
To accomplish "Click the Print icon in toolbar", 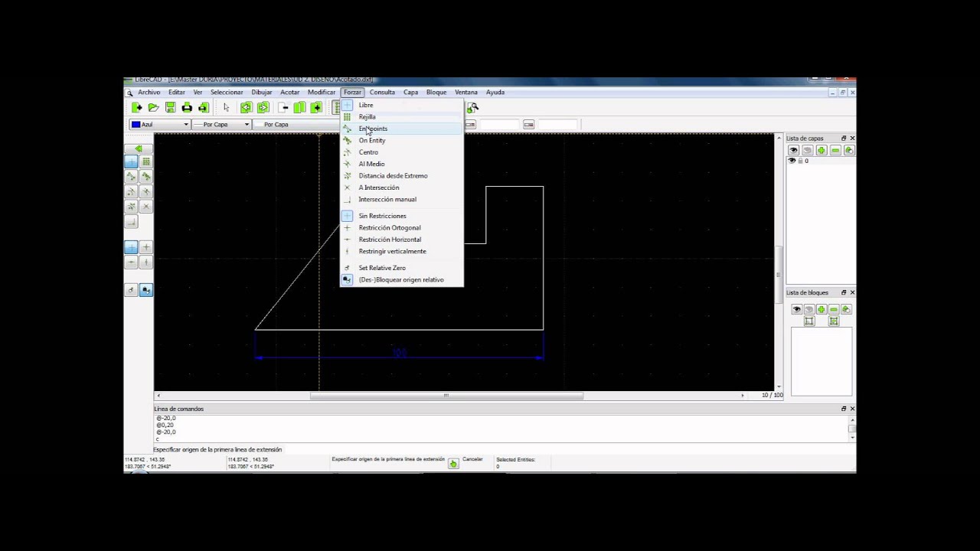I will (187, 108).
